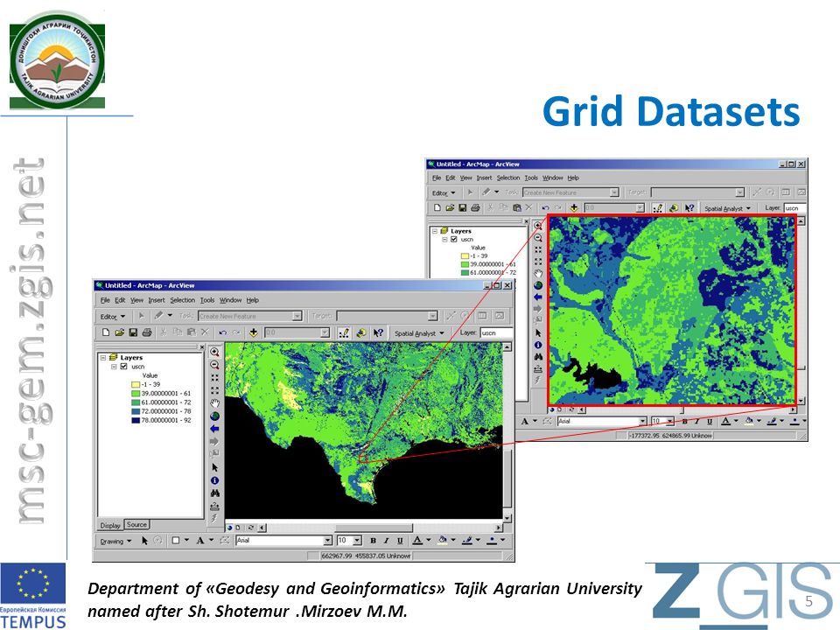Open the Editor dropdown in front ArcMap window

point(113,317)
